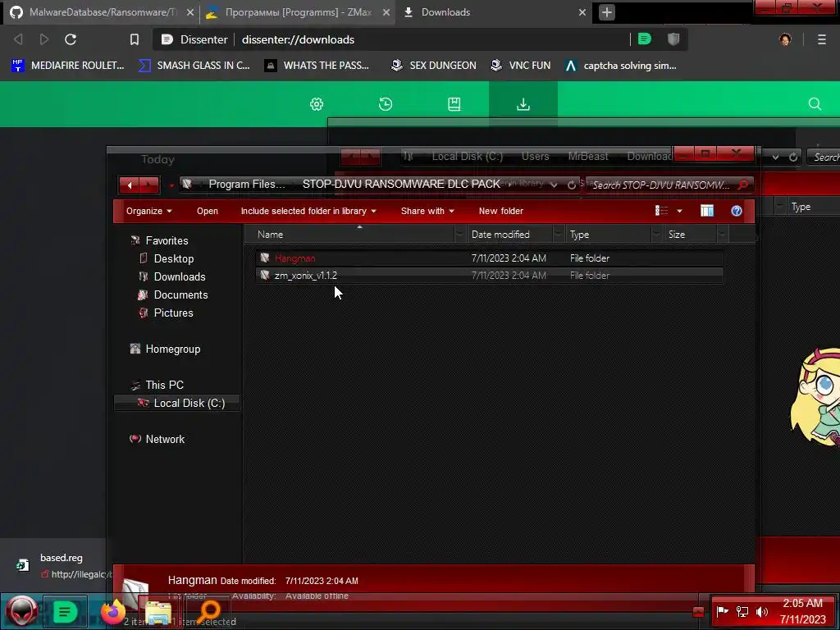The image size is (840, 630).
Task: Select Local Disk (C:) in navigation pane
Action: (177, 403)
